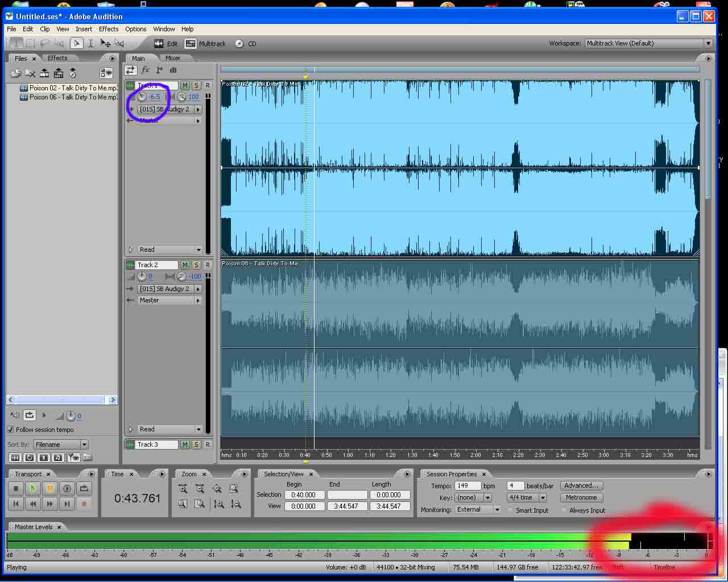The image size is (728, 582).
Task: Open Sort By Filename dropdown
Action: click(60, 444)
